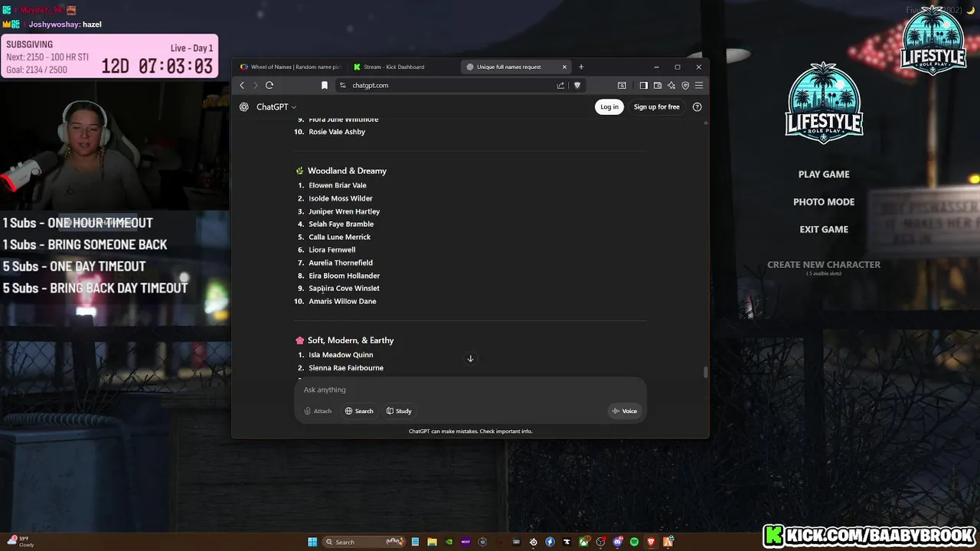
Task: Open Discord from taskbar
Action: click(618, 542)
